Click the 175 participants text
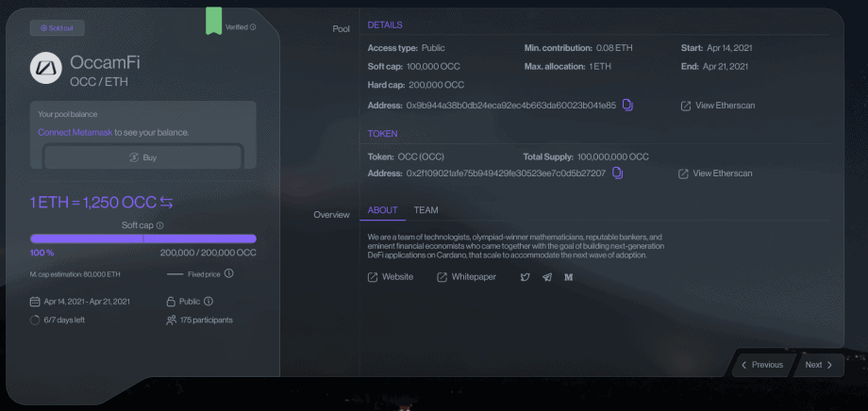This screenshot has height=411, width=868. pos(206,320)
